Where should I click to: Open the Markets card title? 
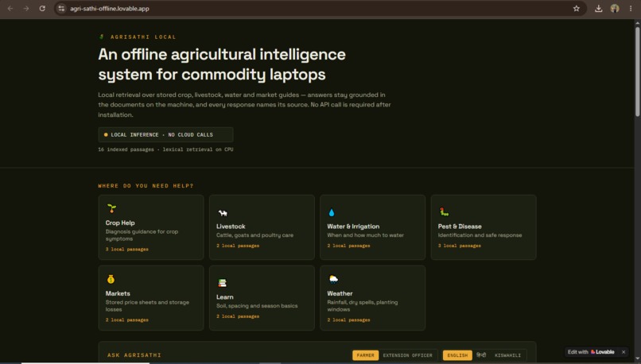(118, 293)
